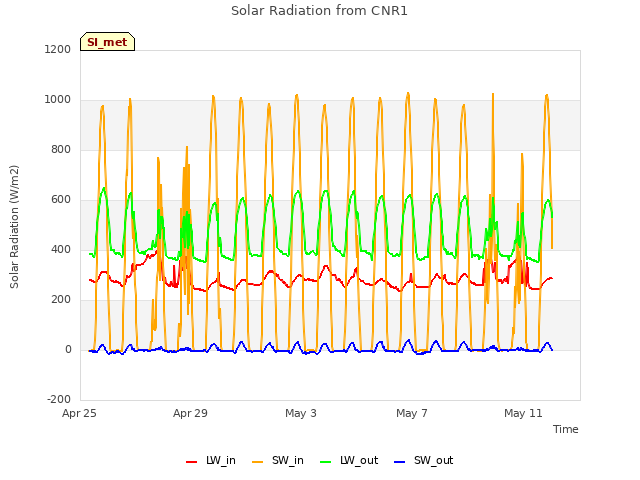The width and height of the screenshot is (640, 480).
Task: Click the 0 y-axis label
Action: click(68, 349)
